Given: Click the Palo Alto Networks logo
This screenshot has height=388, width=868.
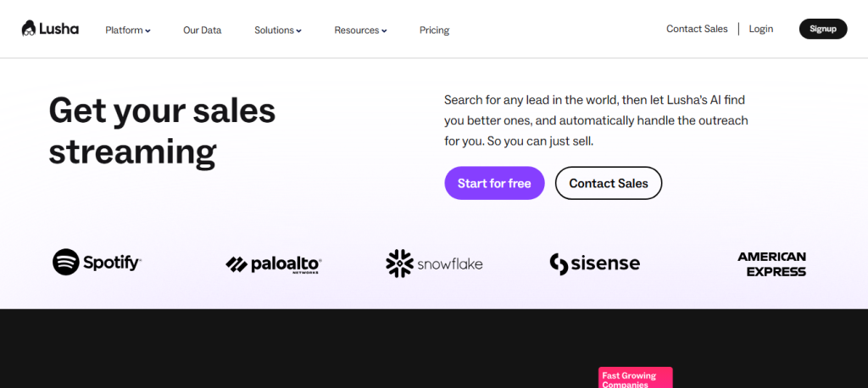Looking at the screenshot, I should (x=274, y=264).
